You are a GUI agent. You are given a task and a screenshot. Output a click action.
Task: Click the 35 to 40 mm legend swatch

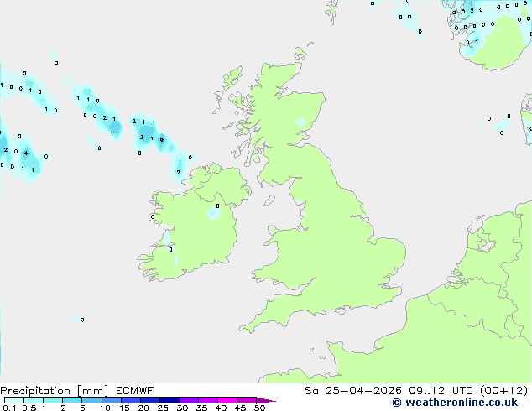(207, 400)
